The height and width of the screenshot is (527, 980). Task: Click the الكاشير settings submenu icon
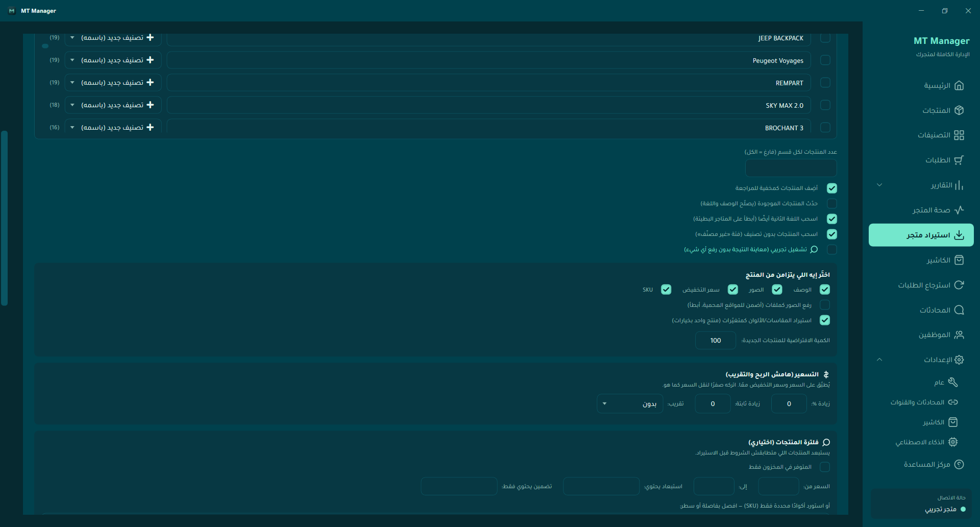tap(953, 422)
